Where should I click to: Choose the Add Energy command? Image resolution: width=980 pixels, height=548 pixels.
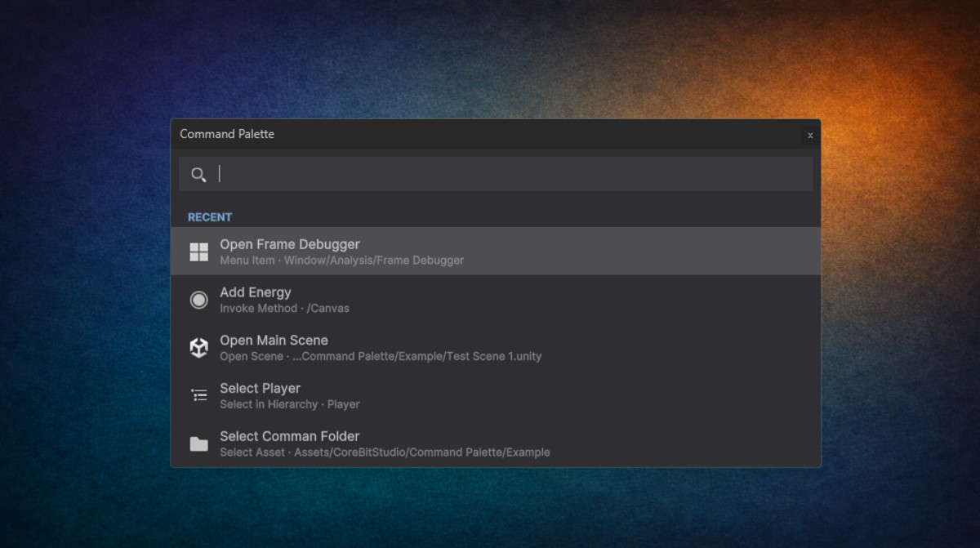[x=255, y=292]
